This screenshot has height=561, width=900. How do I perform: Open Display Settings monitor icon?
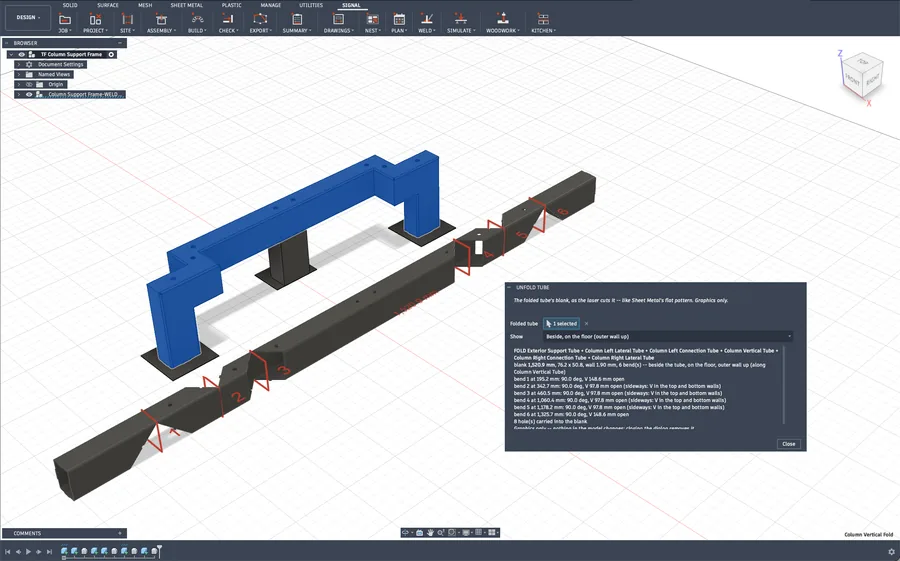click(466, 533)
